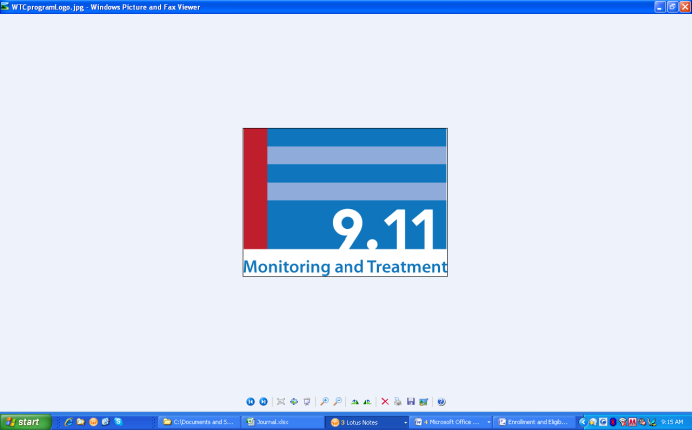This screenshot has width=692, height=430.
Task: Open the Windows Start menu
Action: [26, 422]
